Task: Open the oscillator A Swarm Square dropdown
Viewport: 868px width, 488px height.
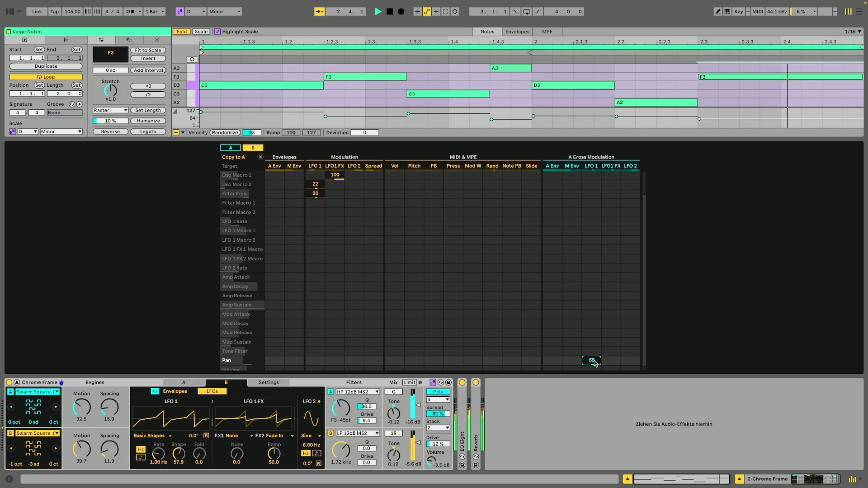Action: [38, 392]
